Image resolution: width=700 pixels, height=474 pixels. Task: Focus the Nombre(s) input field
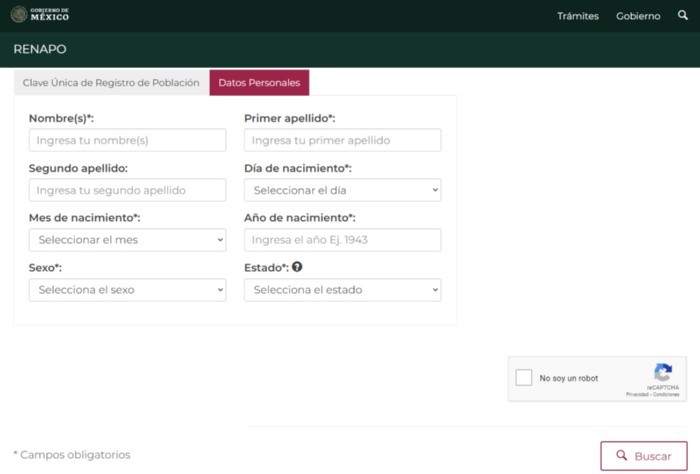(127, 140)
